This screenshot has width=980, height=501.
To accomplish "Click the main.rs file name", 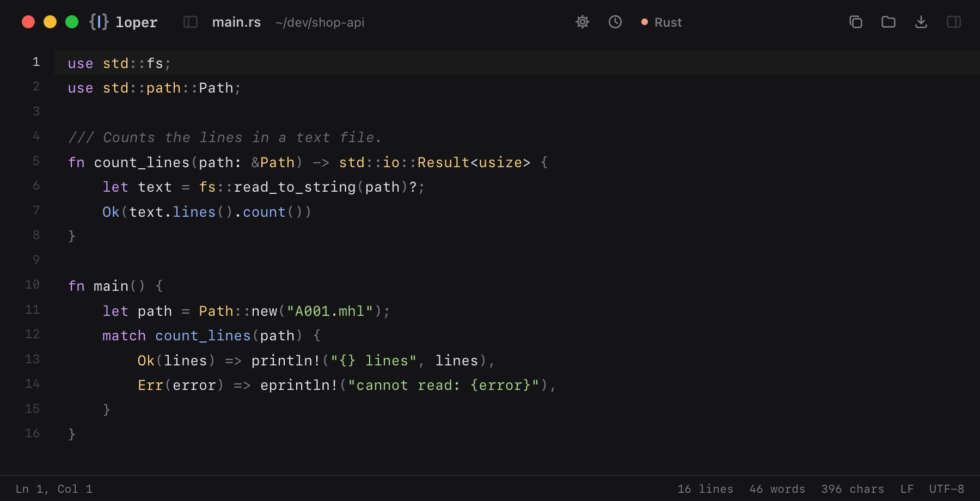I will click(x=236, y=22).
